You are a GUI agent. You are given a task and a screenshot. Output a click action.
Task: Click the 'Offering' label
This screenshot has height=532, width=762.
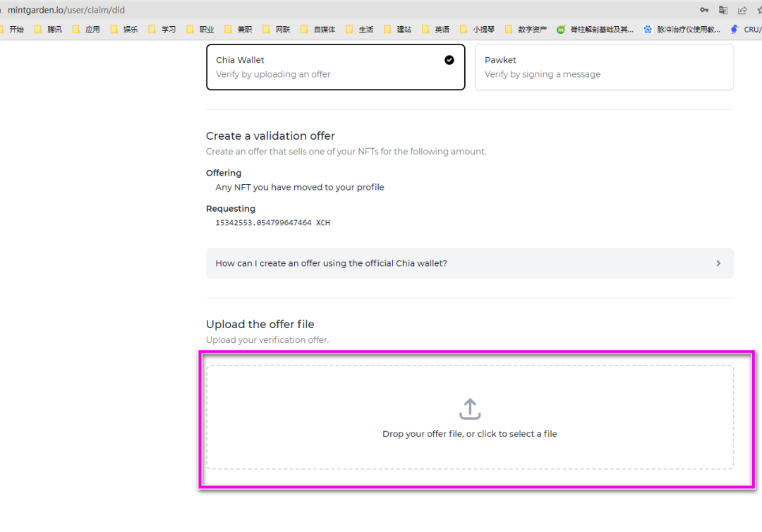224,173
